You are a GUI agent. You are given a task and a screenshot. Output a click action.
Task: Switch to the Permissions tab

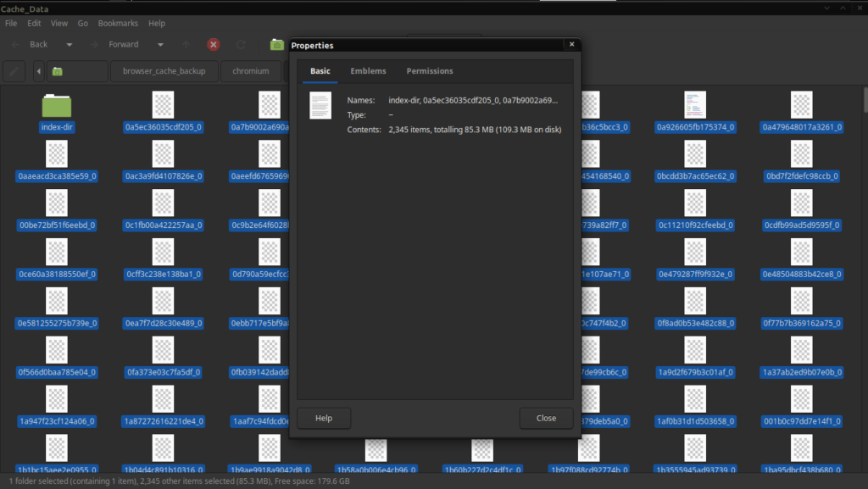coord(429,71)
